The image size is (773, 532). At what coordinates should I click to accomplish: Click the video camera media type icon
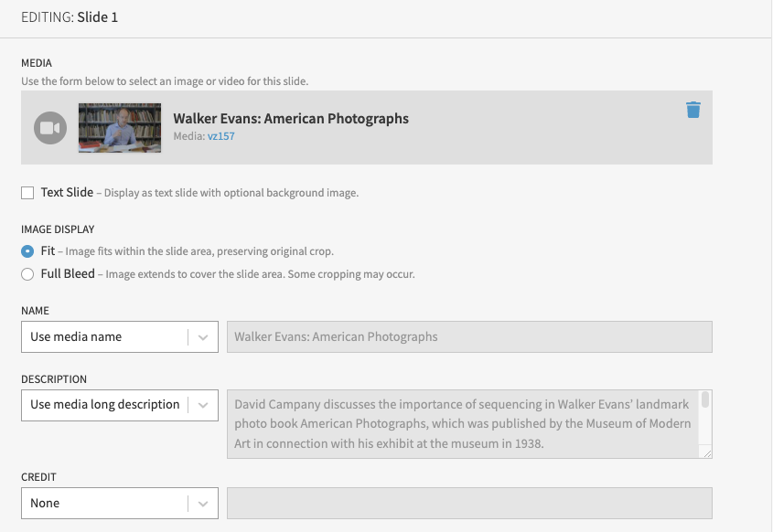[50, 128]
